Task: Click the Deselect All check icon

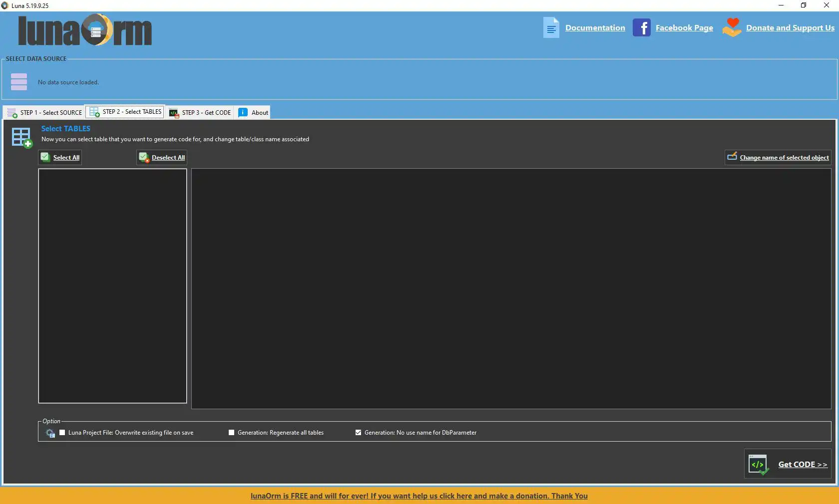Action: (144, 158)
